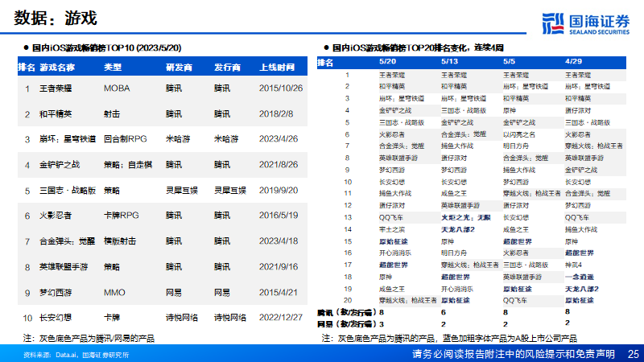Click 咸鱼之王 in the 5/13 column
Image resolution: width=644 pixels, height=362 pixels.
point(454,194)
